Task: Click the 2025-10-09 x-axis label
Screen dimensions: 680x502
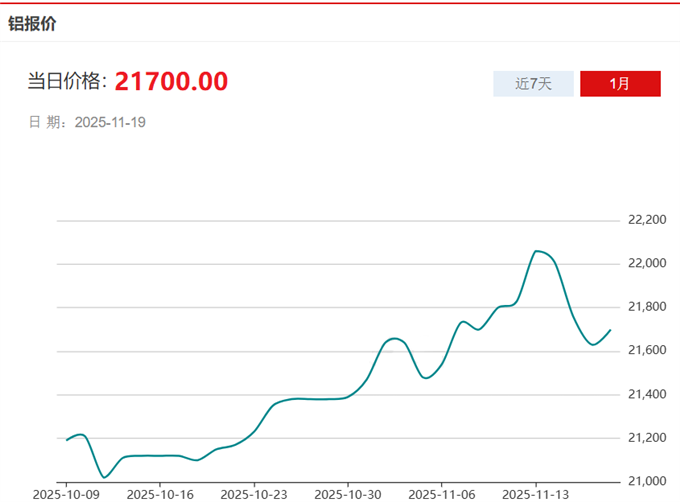Action: tap(65, 494)
